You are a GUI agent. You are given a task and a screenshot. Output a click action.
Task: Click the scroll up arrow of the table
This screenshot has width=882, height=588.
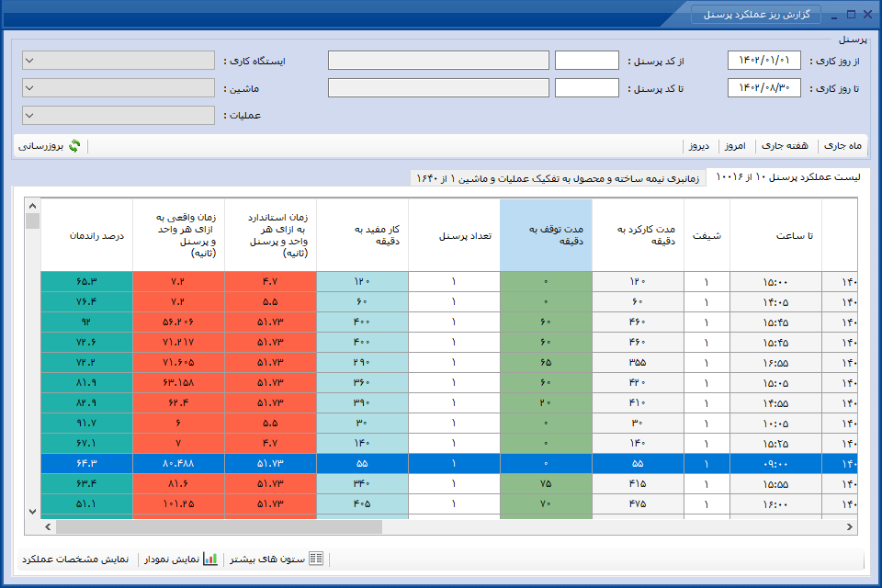tap(33, 206)
